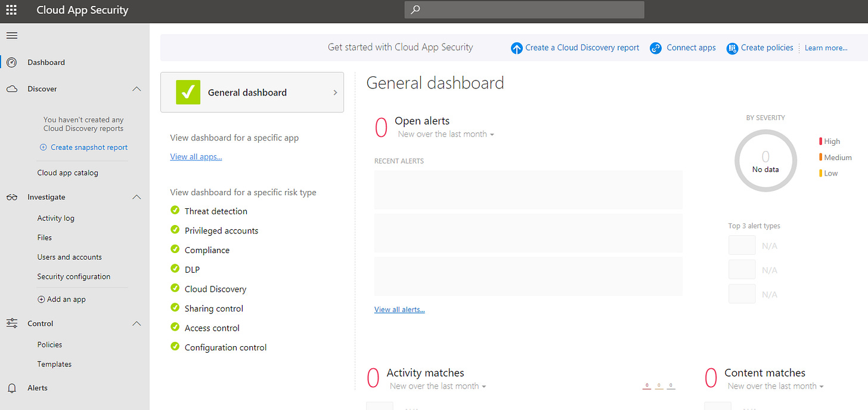Image resolution: width=868 pixels, height=410 pixels.
Task: Collapse the Control section chevron
Action: (x=137, y=323)
